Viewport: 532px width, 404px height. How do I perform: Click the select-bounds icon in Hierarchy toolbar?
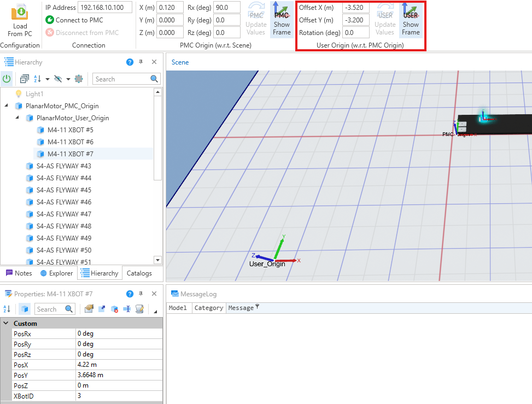tap(79, 79)
